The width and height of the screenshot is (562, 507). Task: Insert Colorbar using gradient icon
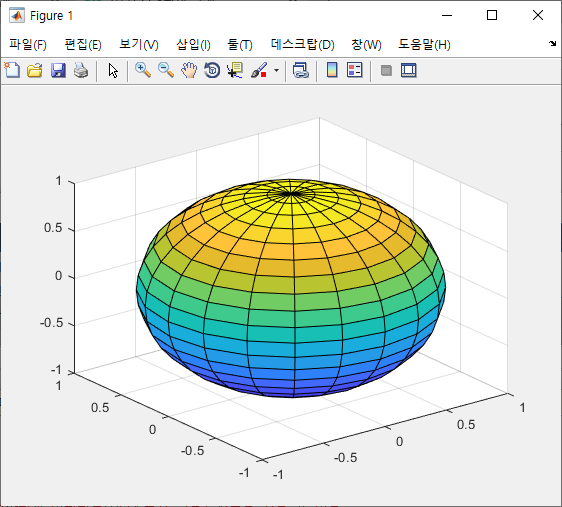point(332,70)
